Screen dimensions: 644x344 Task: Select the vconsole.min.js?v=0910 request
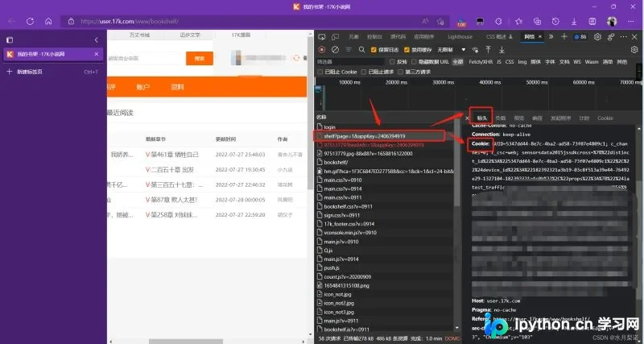tap(386, 233)
